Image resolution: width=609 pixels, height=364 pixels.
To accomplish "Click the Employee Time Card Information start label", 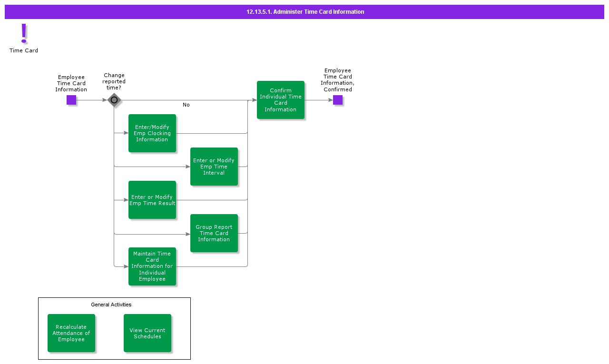I will click(71, 83).
